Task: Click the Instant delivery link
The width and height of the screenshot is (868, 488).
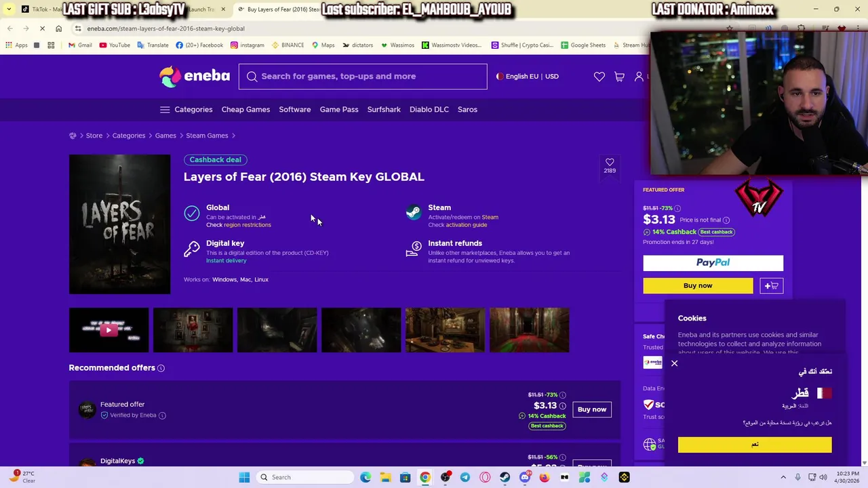Action: 226,261
